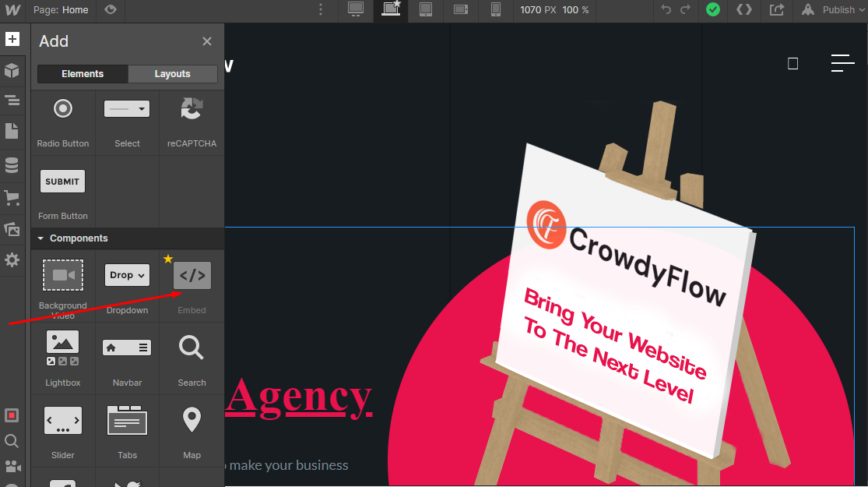Open the Add elements panel button
This screenshot has width=868, height=487.
pyautogui.click(x=12, y=39)
